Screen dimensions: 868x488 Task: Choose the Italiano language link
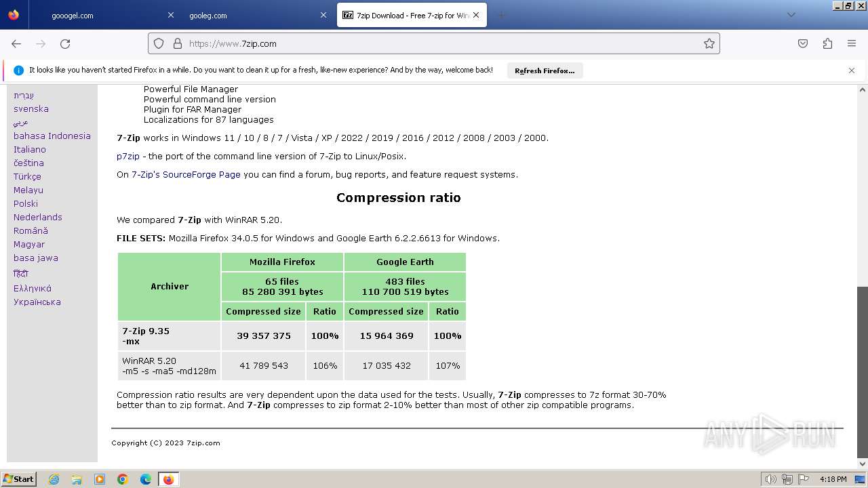point(30,149)
